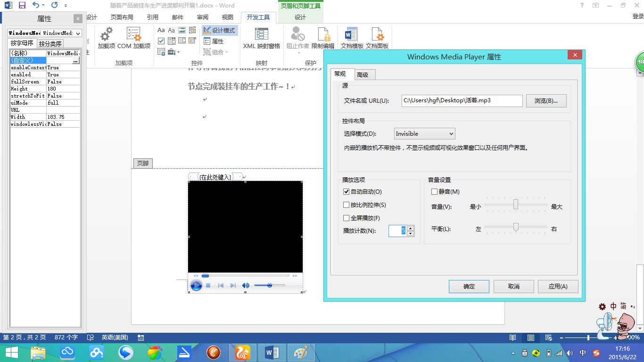This screenshot has width=644, height=362.
Task: Click the 文件名或 URL input field
Action: point(462,101)
